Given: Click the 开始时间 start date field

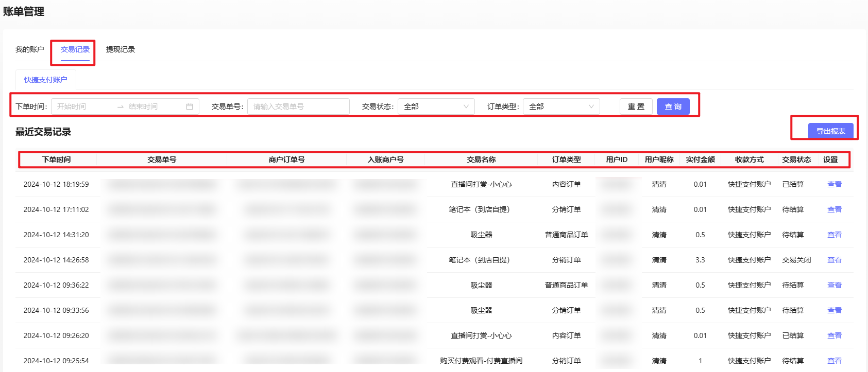Looking at the screenshot, I should tap(82, 107).
